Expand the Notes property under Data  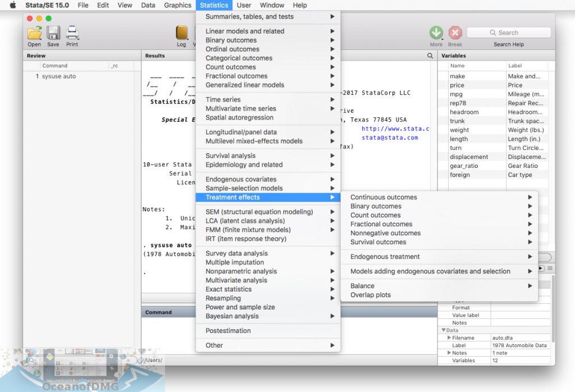coord(449,353)
